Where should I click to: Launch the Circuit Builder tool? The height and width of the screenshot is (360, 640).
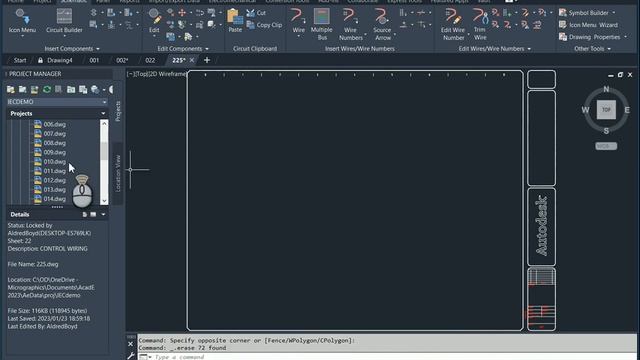click(x=64, y=22)
